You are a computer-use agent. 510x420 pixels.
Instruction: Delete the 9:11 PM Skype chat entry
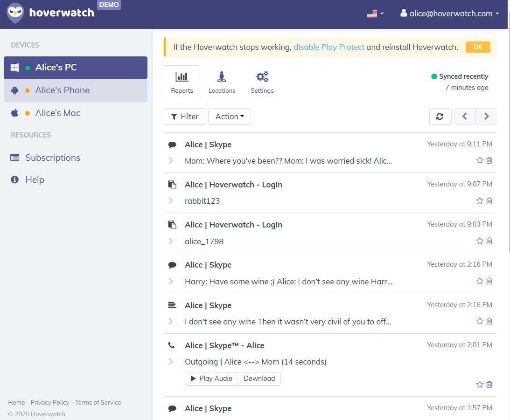tap(489, 160)
